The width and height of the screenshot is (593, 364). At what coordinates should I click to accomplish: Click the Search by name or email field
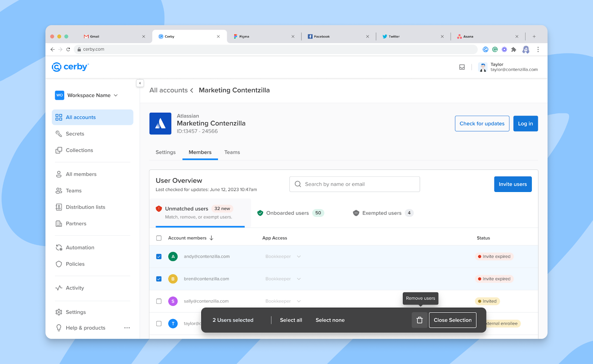point(355,184)
